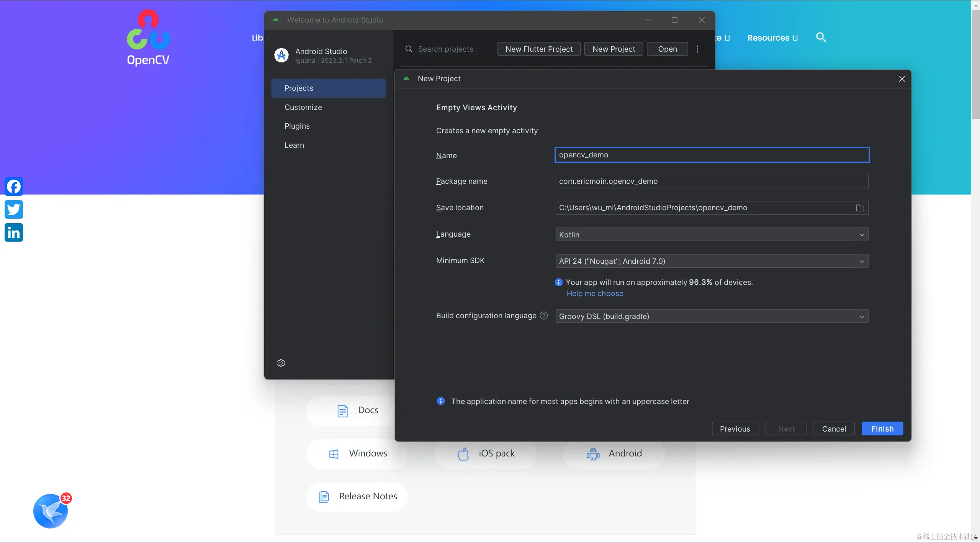Open the Windows download link

coord(357,454)
